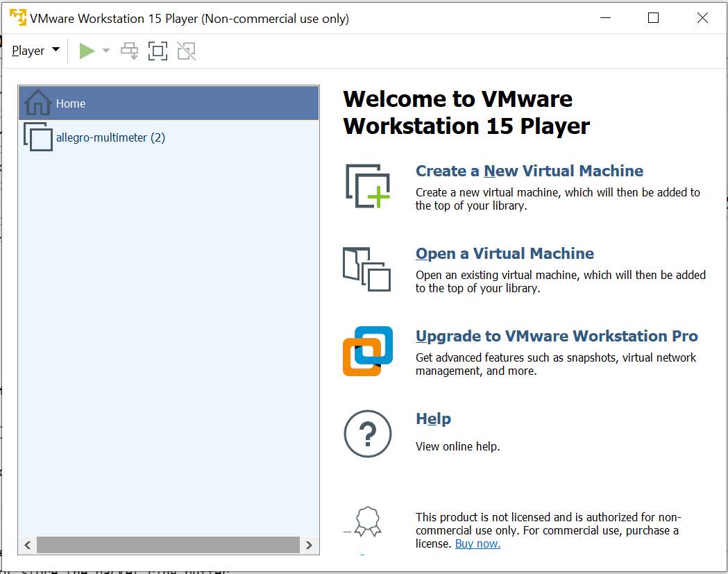Click the allegro-multimeter VM icon
This screenshot has height=574, width=728.
tap(38, 137)
